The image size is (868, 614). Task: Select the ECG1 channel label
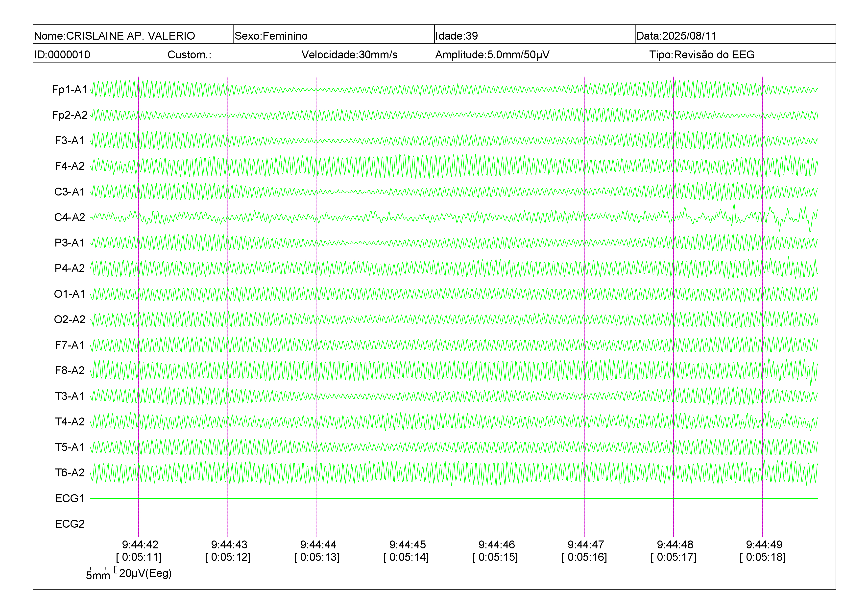tap(70, 498)
